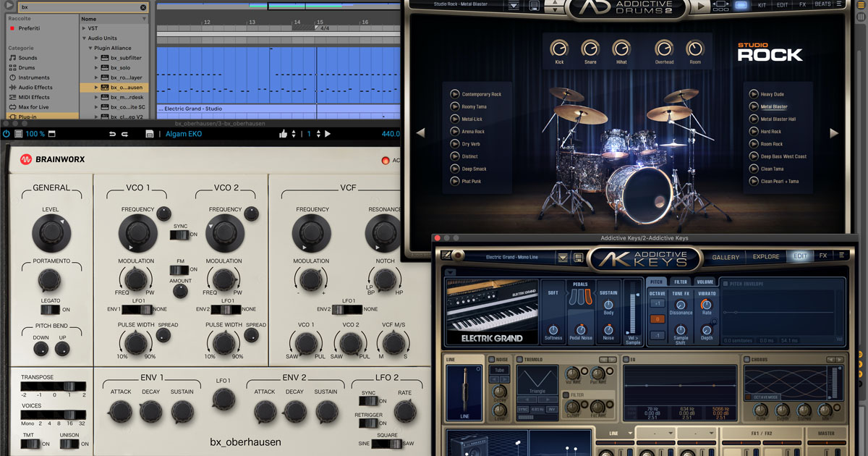Select the FILTER tab in Addictive Keys
Screen dimensions: 868x456
pyautogui.click(x=681, y=282)
